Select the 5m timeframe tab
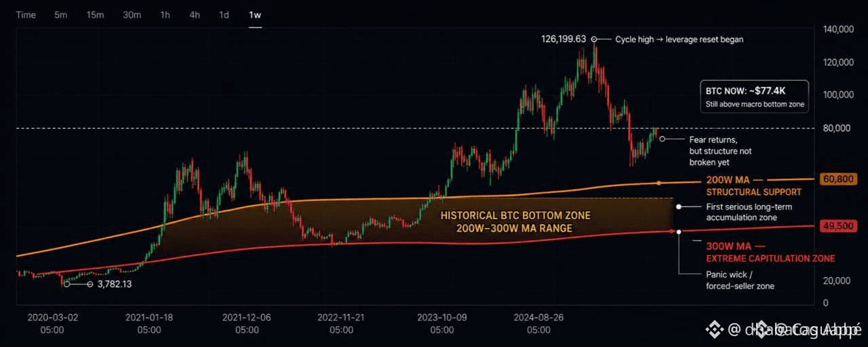Screen dimensions: 868x347 tap(61, 15)
